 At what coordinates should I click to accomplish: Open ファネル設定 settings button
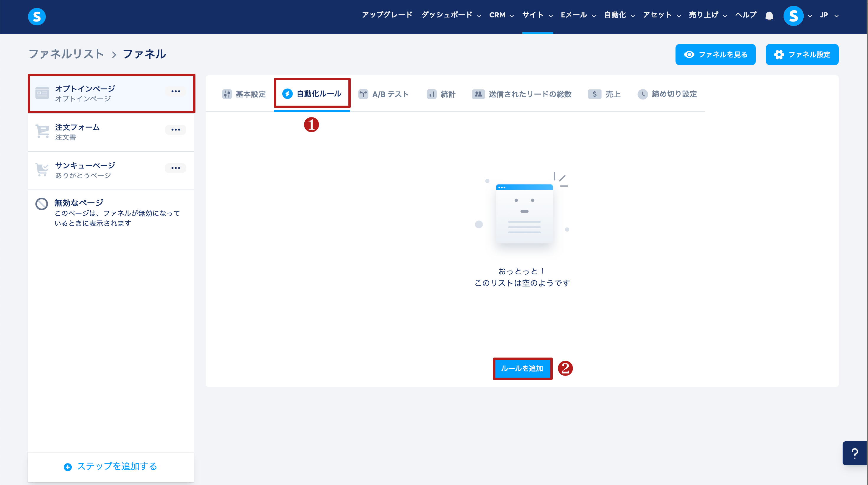coord(802,55)
